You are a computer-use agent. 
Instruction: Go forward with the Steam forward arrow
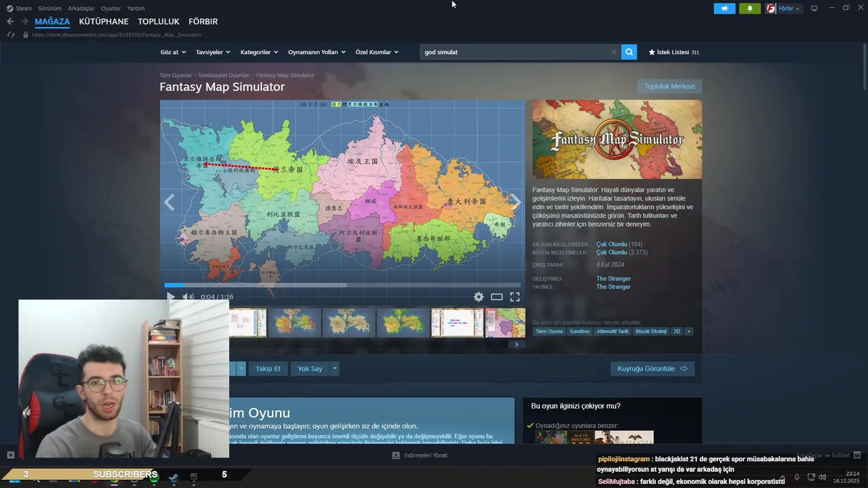tap(24, 22)
